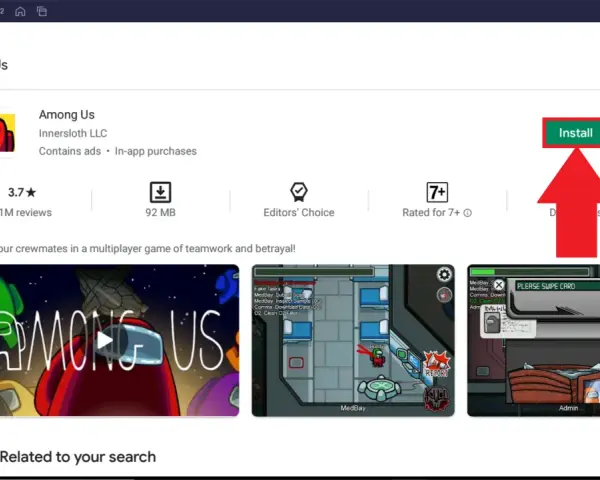Click the 7+ content rating icon
Screen dimensions: 600x480
click(437, 192)
